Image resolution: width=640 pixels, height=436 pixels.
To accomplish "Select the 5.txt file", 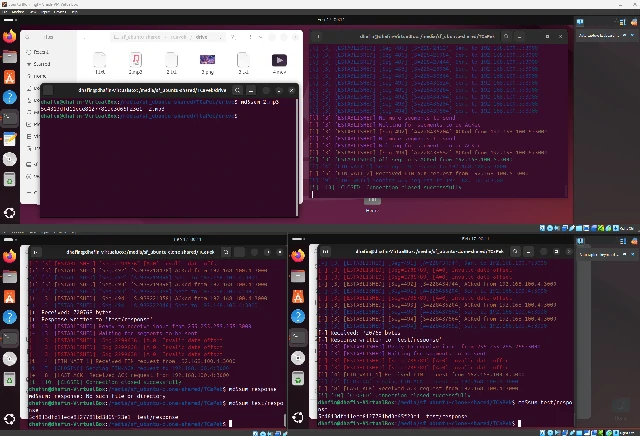I will click(243, 63).
